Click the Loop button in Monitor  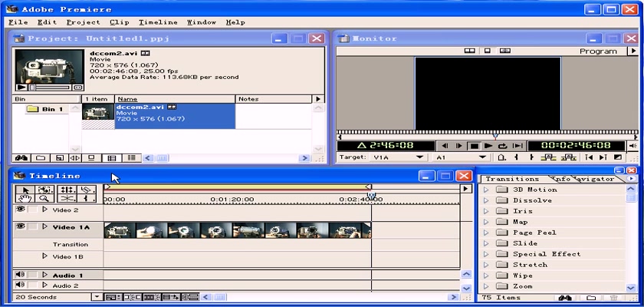(503, 146)
